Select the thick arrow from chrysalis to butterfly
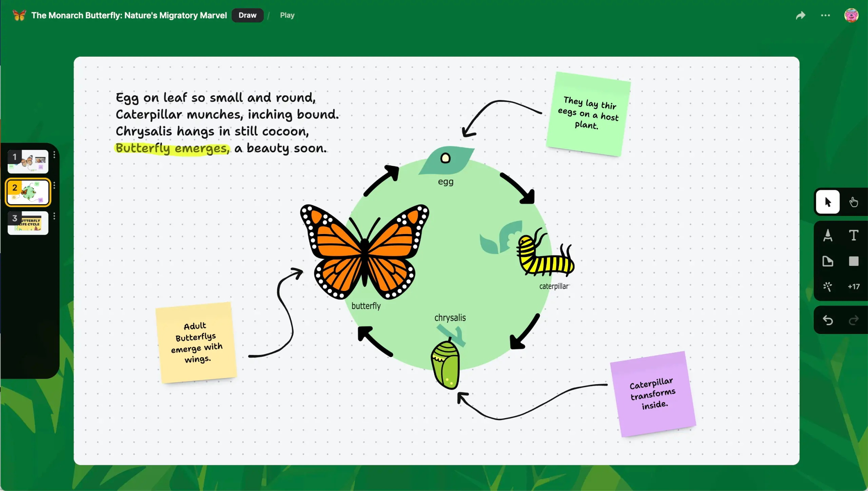This screenshot has width=868, height=491. (375, 341)
